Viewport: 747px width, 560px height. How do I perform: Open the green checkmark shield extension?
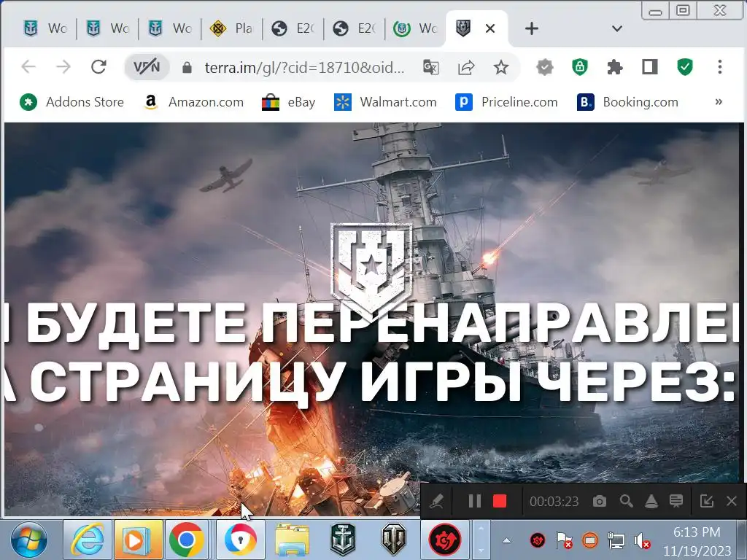pos(685,67)
